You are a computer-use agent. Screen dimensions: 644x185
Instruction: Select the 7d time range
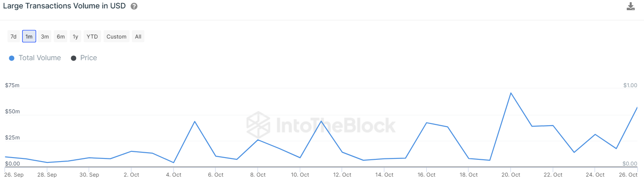(x=14, y=37)
